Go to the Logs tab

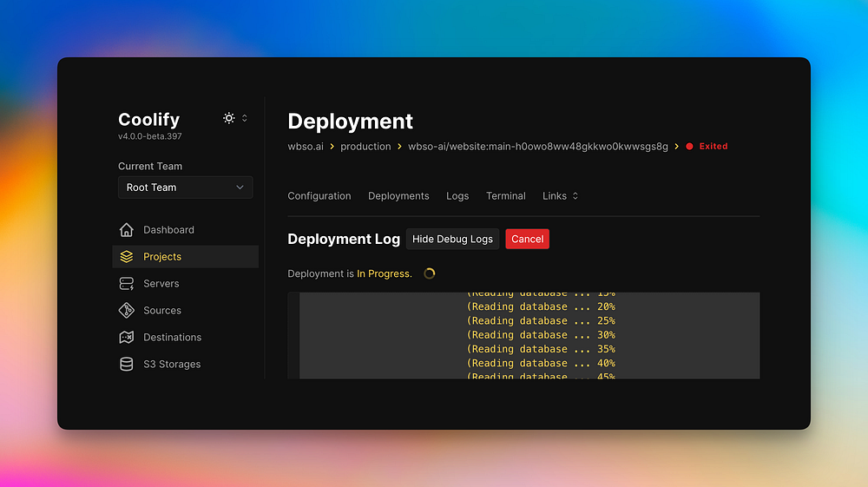click(x=457, y=196)
